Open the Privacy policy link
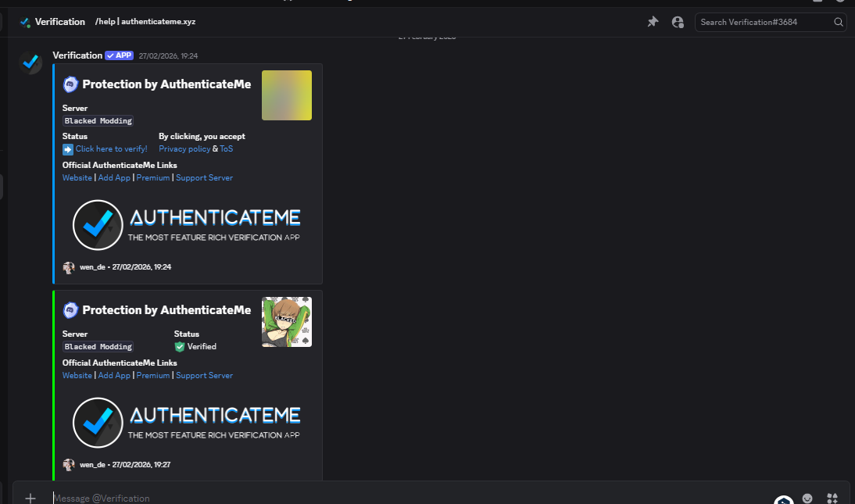 [184, 149]
